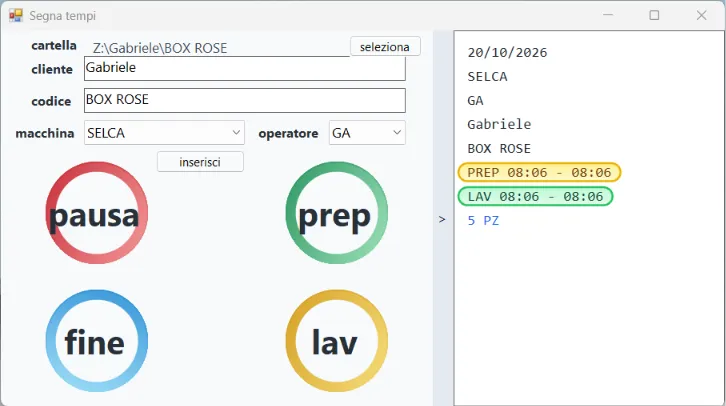Screen dimensions: 726x406
Task: Collapse the log panel with the > arrow
Action: [442, 219]
